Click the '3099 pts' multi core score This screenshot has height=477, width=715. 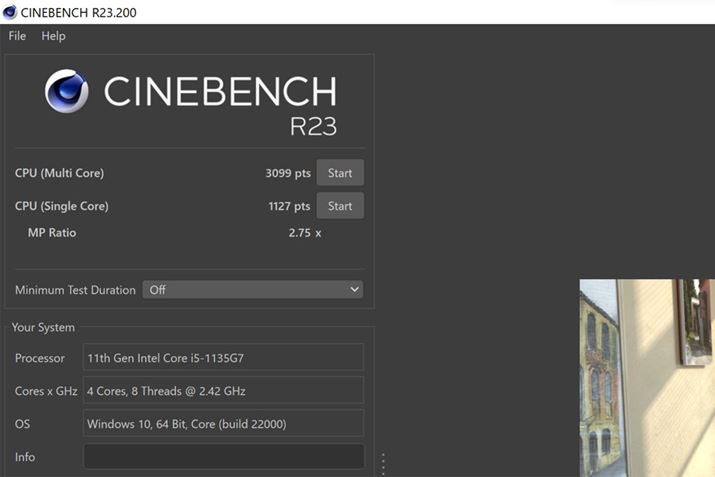pyautogui.click(x=288, y=173)
